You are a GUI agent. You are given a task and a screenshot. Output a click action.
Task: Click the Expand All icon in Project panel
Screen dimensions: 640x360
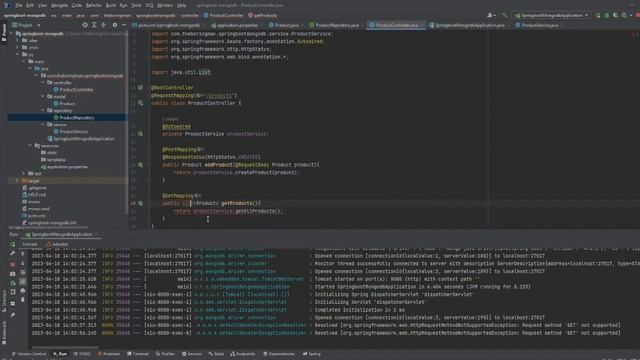94,25
